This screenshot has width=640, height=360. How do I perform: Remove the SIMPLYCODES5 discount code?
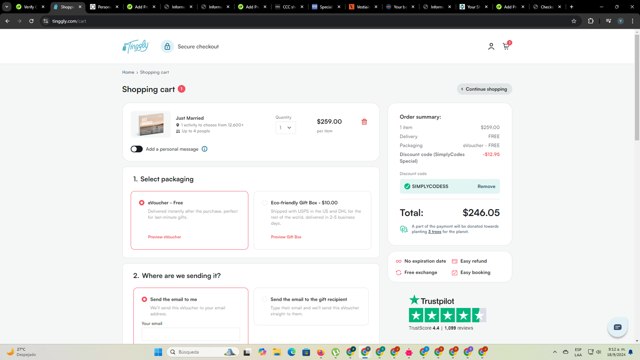(x=486, y=186)
